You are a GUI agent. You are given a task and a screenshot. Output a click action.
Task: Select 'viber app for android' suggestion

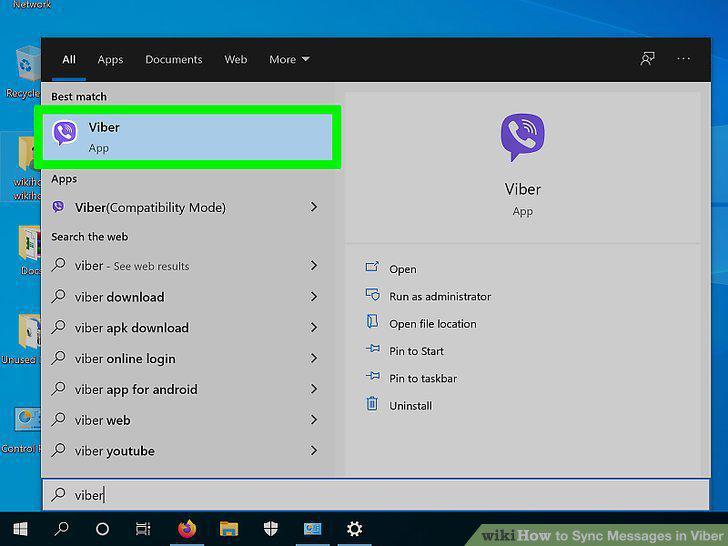coord(188,389)
